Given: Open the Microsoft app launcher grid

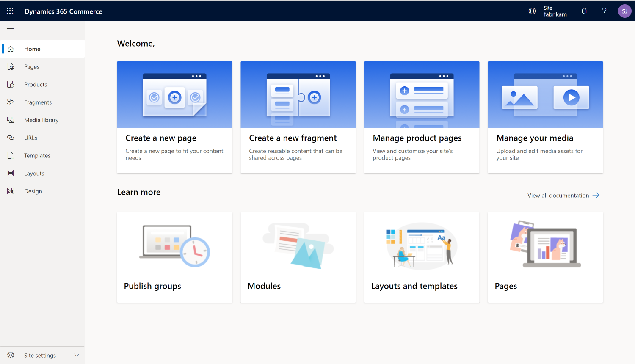Looking at the screenshot, I should [10, 11].
